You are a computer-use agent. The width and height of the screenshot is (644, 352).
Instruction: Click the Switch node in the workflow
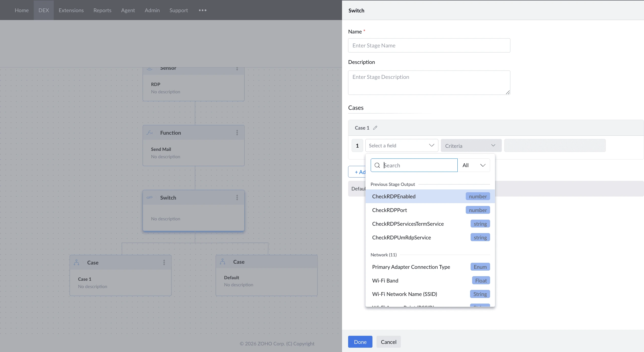pyautogui.click(x=193, y=210)
